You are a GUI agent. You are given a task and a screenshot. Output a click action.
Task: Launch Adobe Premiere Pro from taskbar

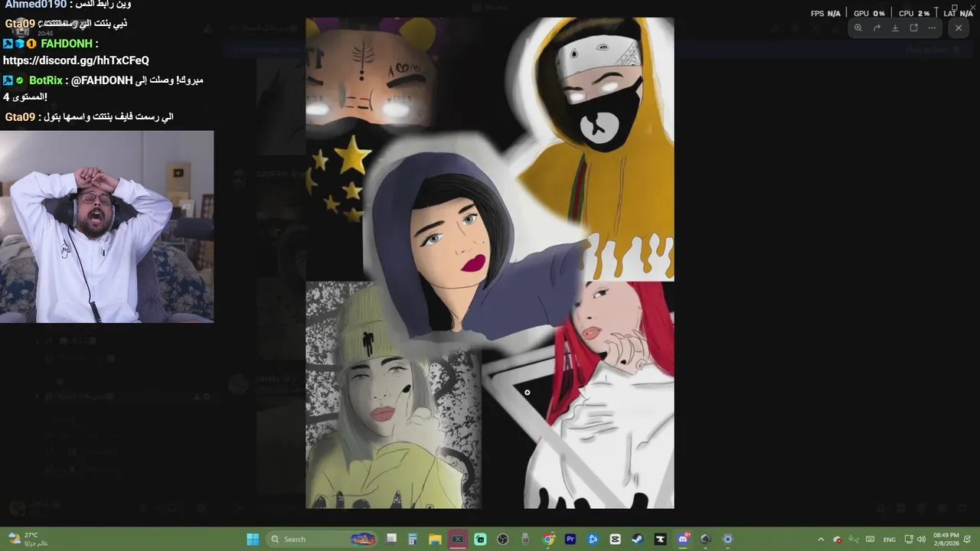570,540
